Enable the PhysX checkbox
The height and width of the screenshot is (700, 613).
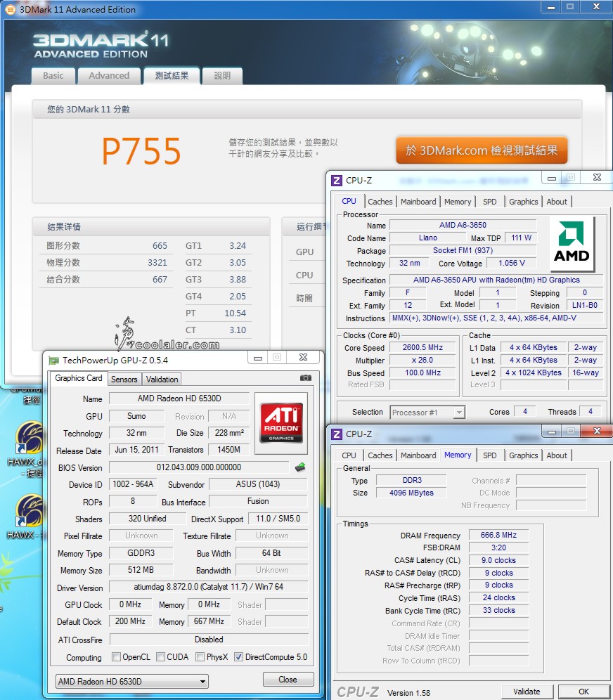pos(200,656)
